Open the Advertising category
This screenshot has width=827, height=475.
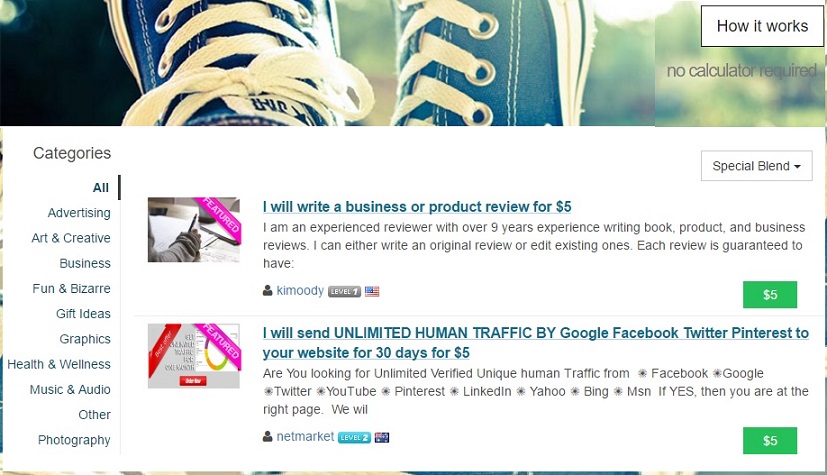point(79,213)
